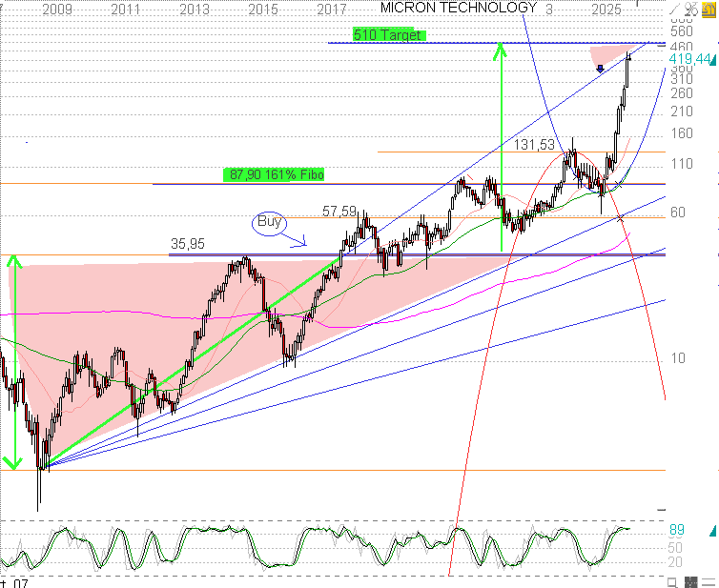Click the 2013 year on time axis
Image resolution: width=719 pixels, height=588 pixels.
pyautogui.click(x=195, y=9)
